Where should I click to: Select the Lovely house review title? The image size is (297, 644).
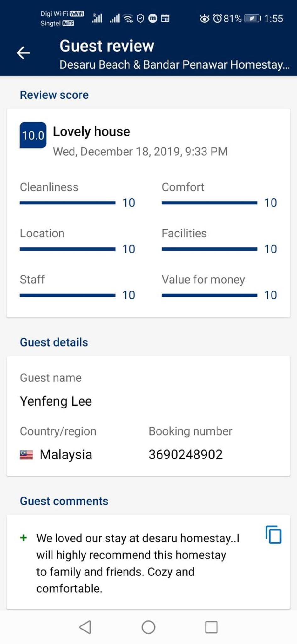point(91,131)
